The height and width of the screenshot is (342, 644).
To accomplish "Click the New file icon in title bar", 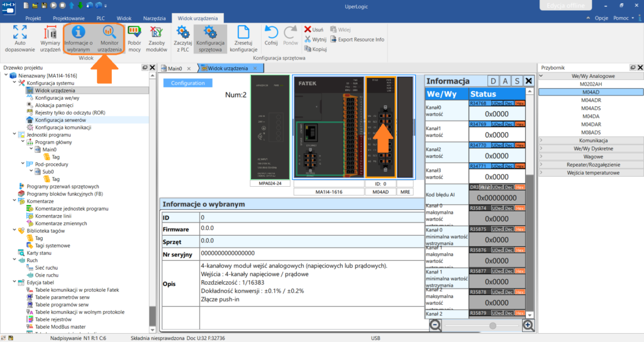I will point(26,5).
